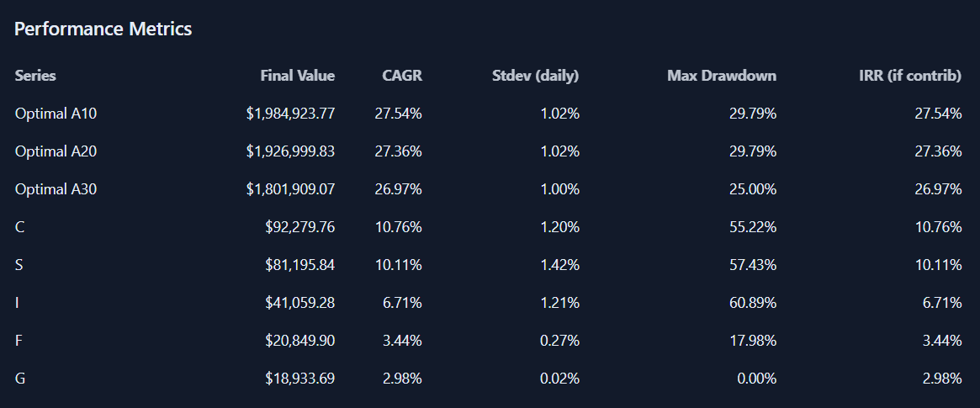Click the series label S

(x=19, y=265)
